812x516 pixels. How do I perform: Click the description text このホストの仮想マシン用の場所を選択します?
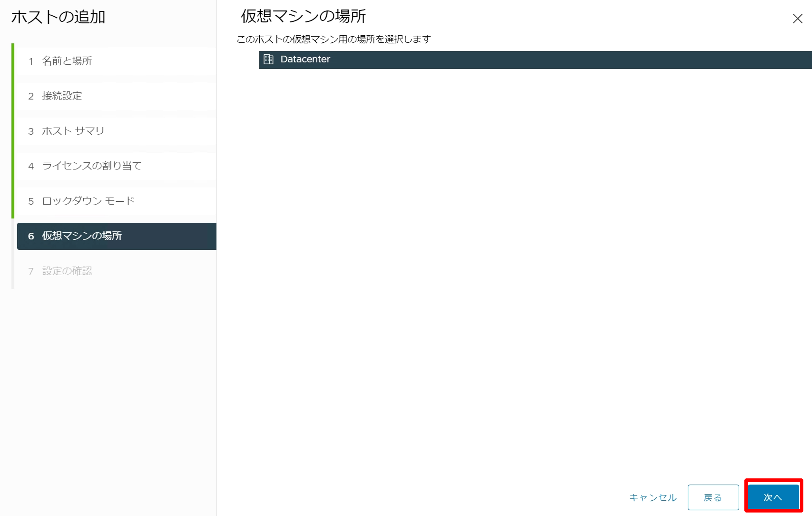pos(333,39)
